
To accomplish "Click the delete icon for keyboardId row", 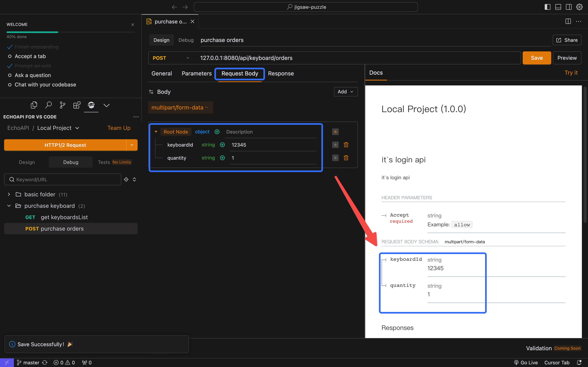I will [346, 145].
